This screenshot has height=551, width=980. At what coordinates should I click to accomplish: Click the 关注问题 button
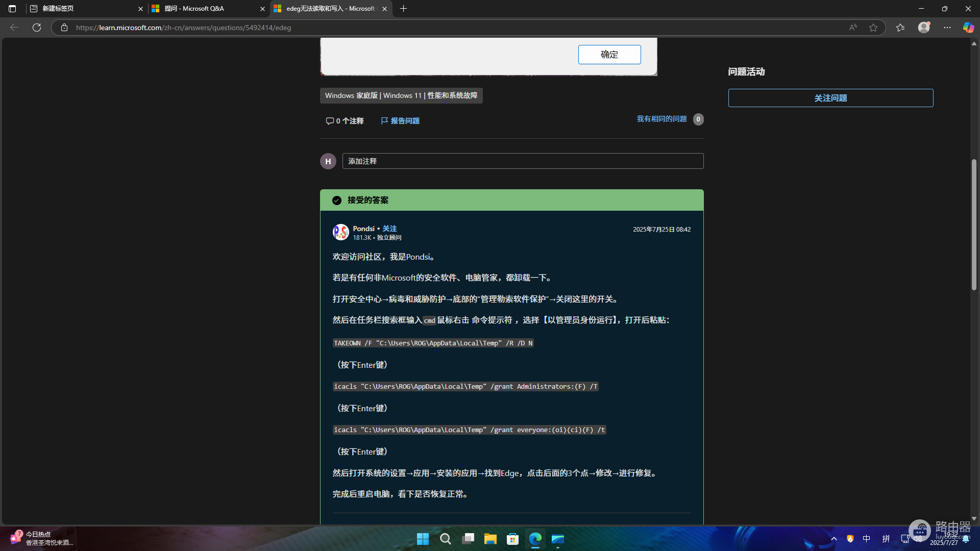pyautogui.click(x=830, y=98)
